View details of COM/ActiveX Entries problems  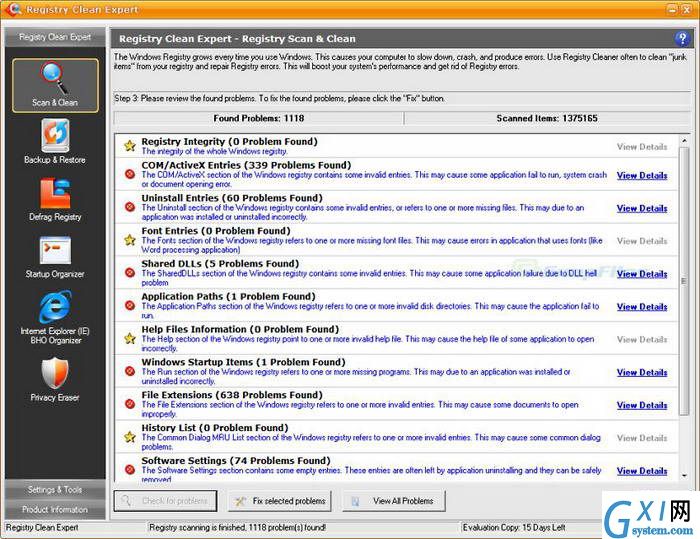[x=642, y=175]
